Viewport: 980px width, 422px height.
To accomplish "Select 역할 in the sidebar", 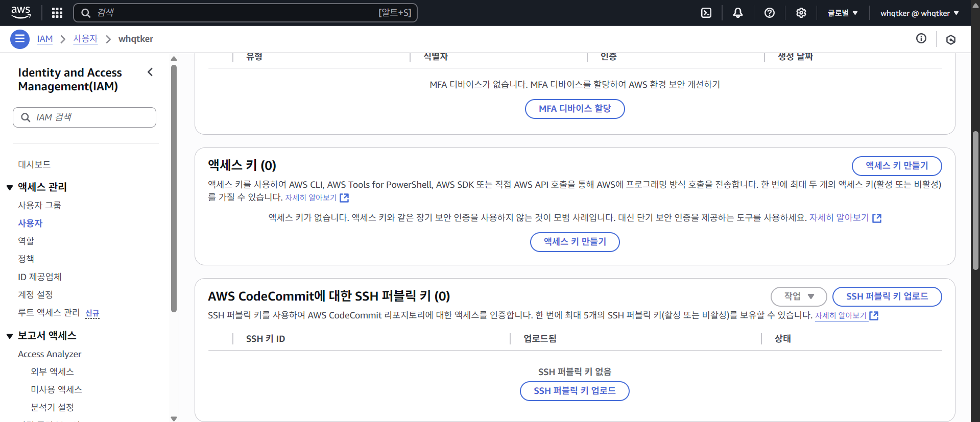I will 26,241.
